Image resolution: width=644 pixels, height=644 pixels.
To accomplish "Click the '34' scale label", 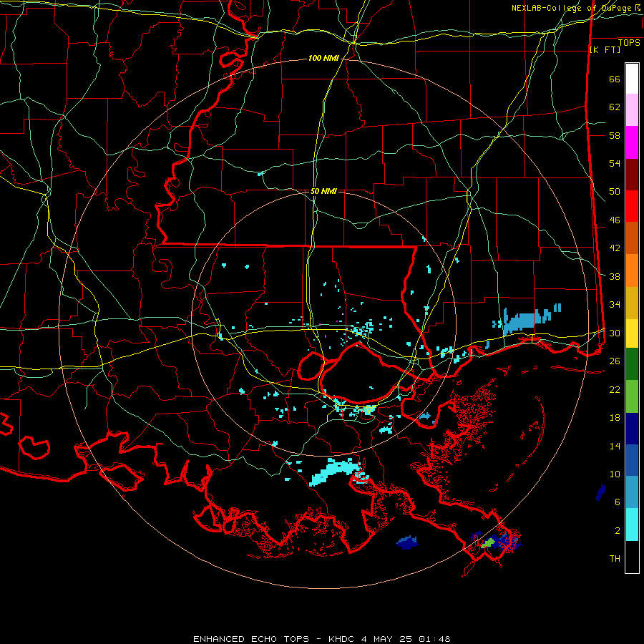I will (x=615, y=305).
